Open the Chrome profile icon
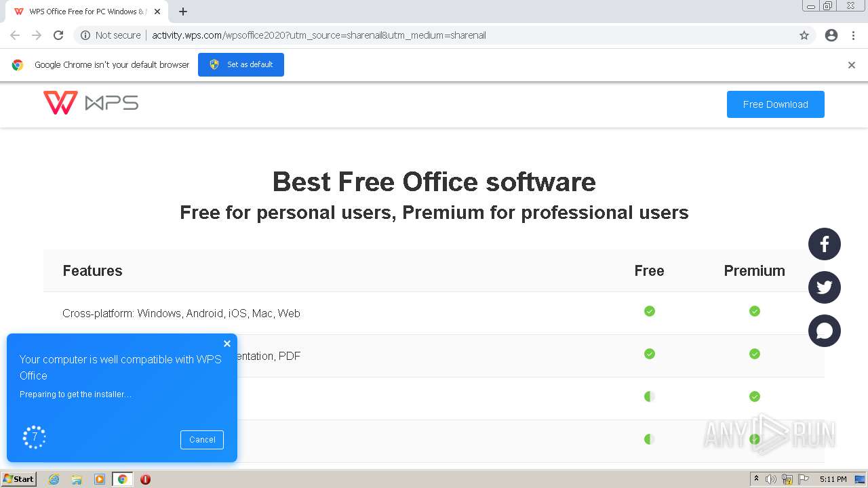The height and width of the screenshot is (488, 868). click(x=831, y=35)
